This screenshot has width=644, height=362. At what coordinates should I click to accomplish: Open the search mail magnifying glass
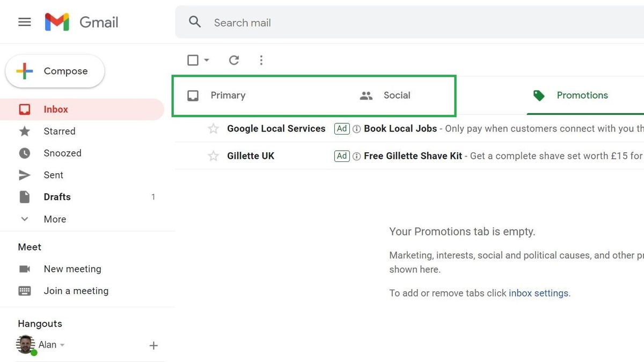pyautogui.click(x=194, y=22)
